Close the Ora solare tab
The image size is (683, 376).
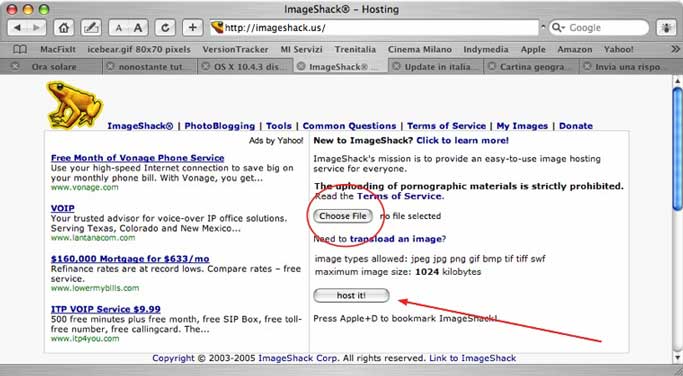(15, 66)
